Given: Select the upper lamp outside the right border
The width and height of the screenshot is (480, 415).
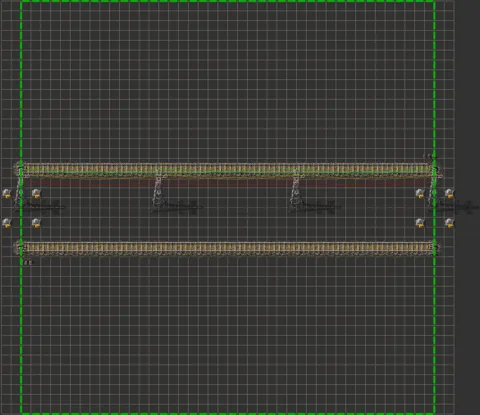Looking at the screenshot, I should pyautogui.click(x=449, y=193).
